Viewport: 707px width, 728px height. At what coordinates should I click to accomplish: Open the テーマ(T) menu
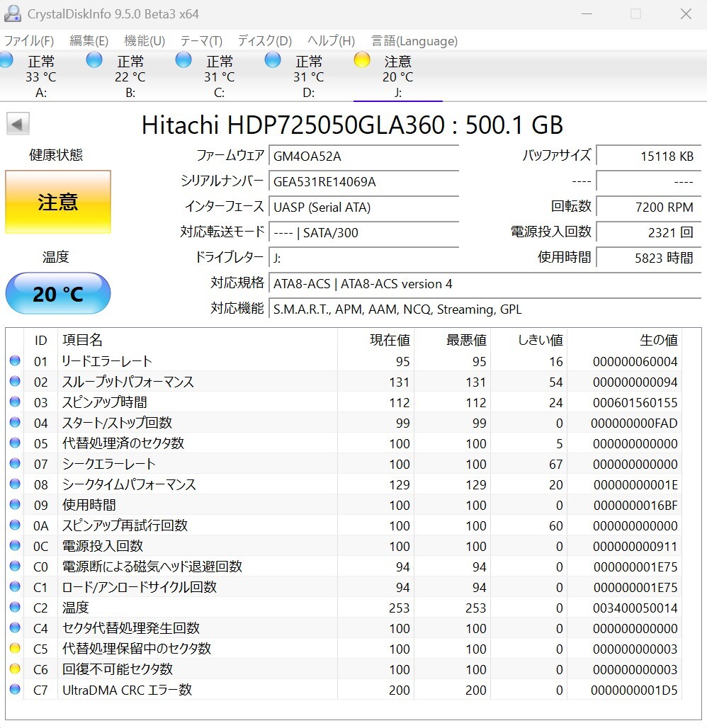pyautogui.click(x=201, y=41)
